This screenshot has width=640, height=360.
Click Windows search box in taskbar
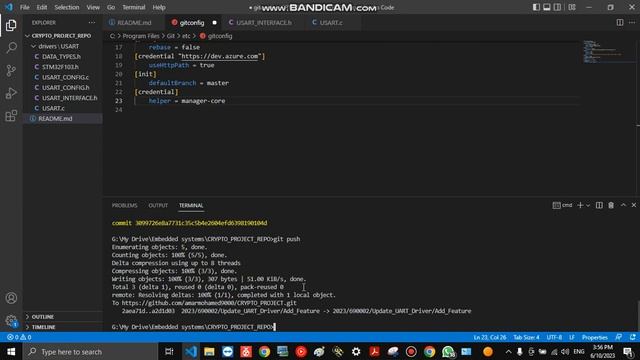click(91, 351)
